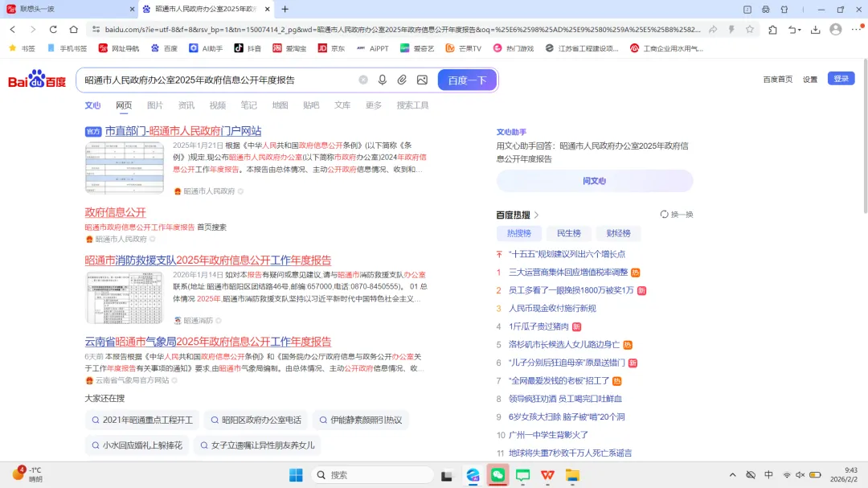Open the 网址导航 bookmark
868x488 pixels.
click(118, 48)
